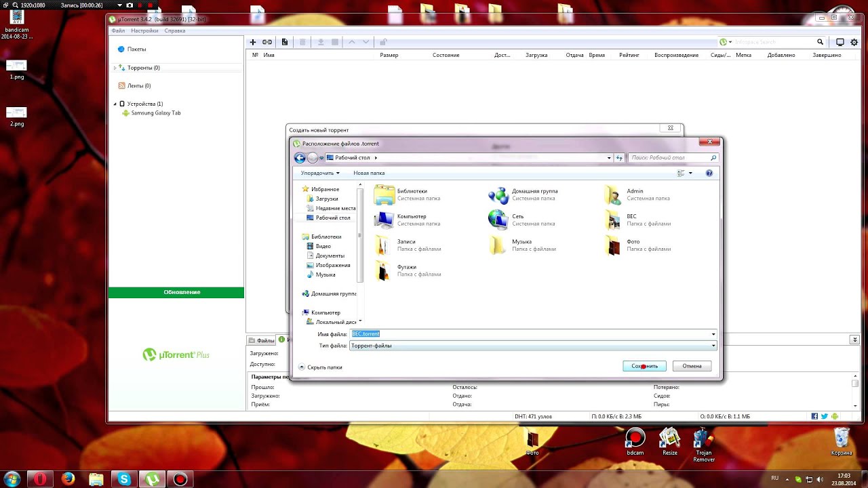
Task: Sort by the Размер column header
Action: click(389, 55)
